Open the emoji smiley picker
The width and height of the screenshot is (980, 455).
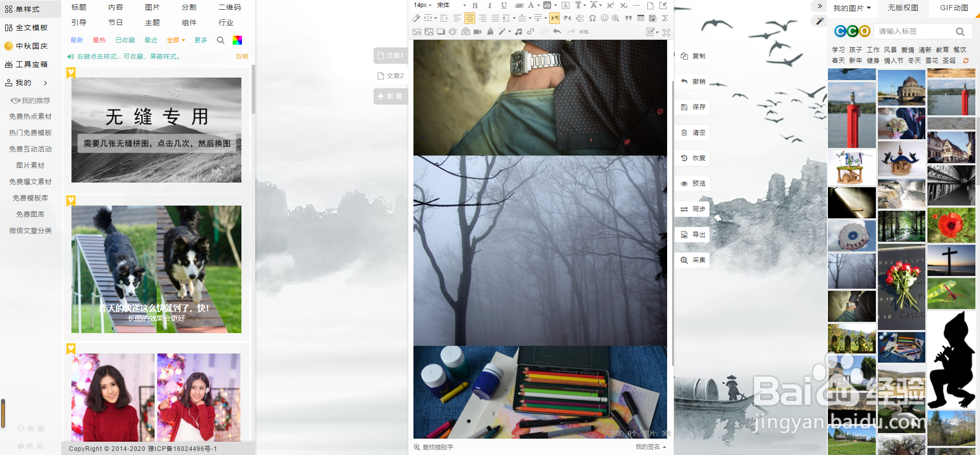click(604, 18)
